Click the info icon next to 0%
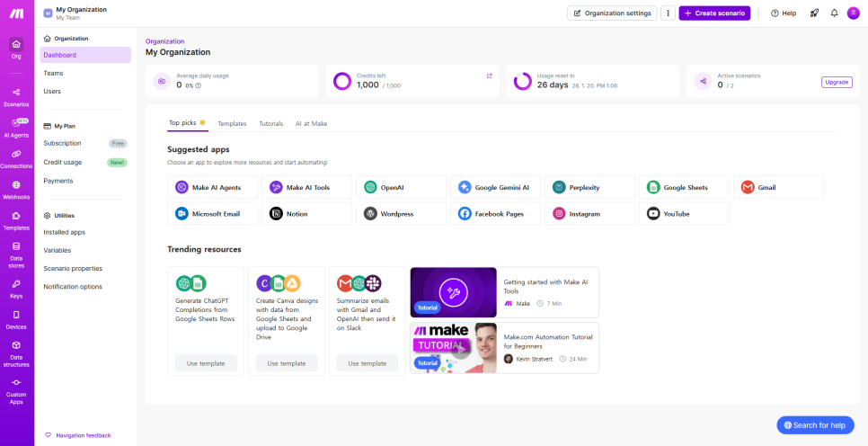The height and width of the screenshot is (446, 868). coord(199,86)
